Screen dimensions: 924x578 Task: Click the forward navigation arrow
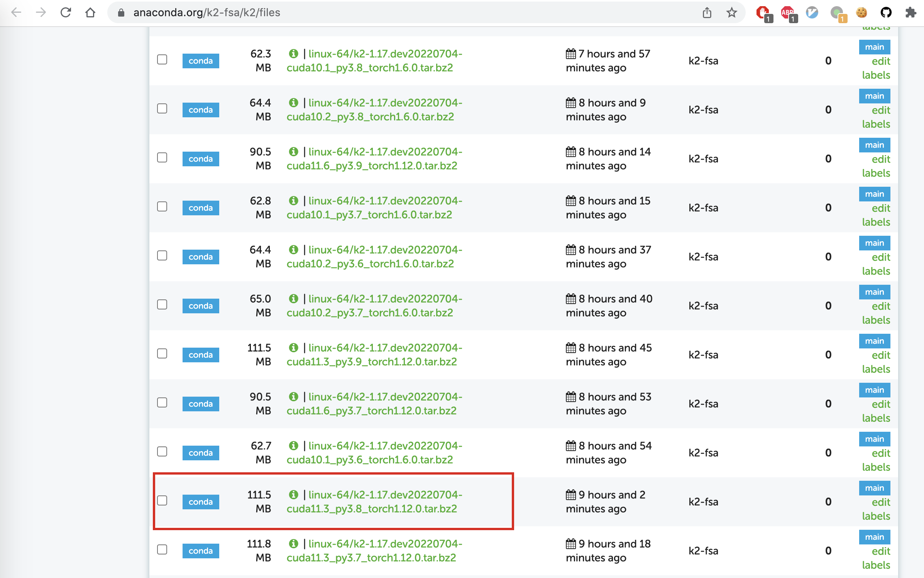click(x=40, y=12)
